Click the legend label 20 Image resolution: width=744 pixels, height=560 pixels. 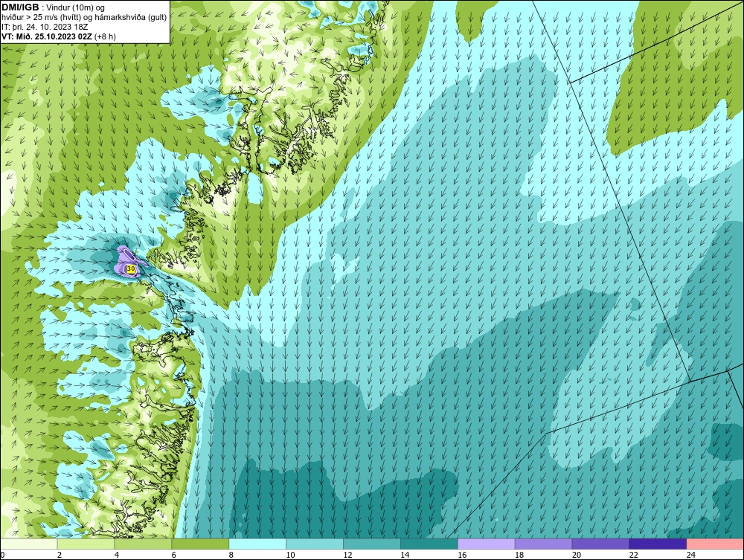(577, 555)
